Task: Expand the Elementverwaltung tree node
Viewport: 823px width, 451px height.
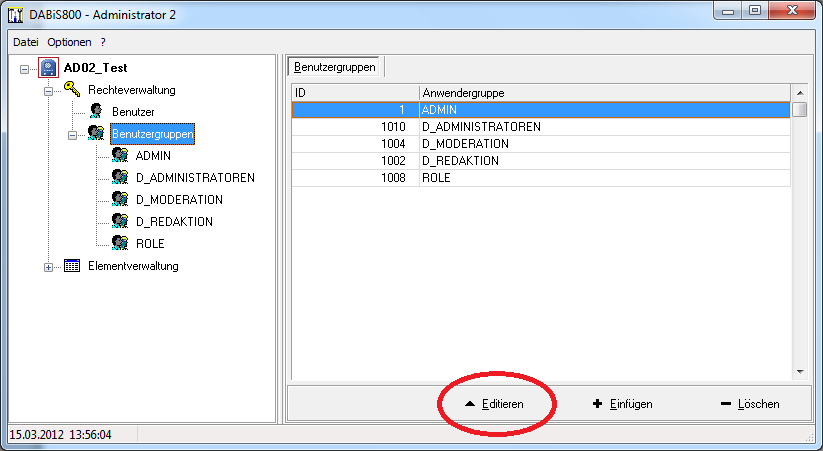Action: [48, 267]
